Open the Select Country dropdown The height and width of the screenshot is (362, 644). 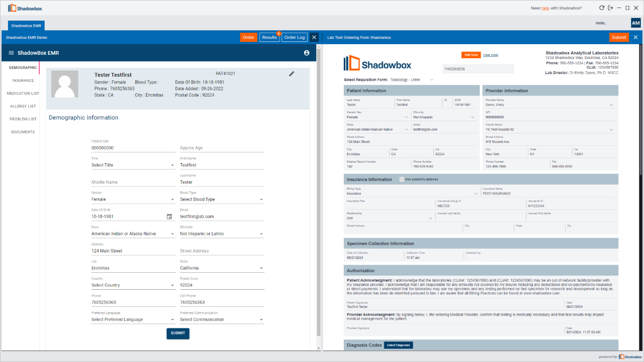(133, 285)
